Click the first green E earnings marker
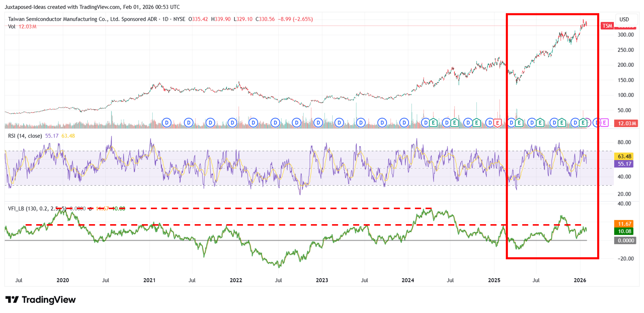Screen dimensions: 644x313 (x=433, y=123)
